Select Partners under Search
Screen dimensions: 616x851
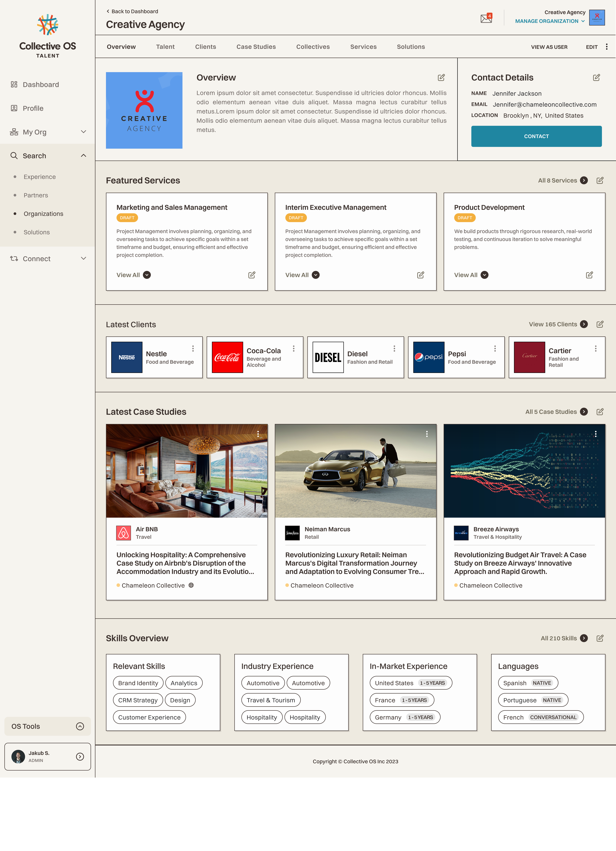click(36, 195)
